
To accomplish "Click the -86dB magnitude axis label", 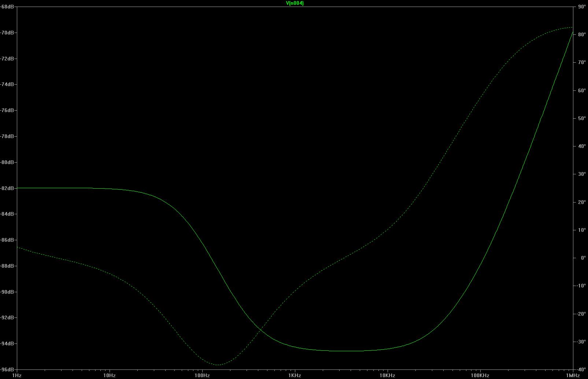I will 7,240.
